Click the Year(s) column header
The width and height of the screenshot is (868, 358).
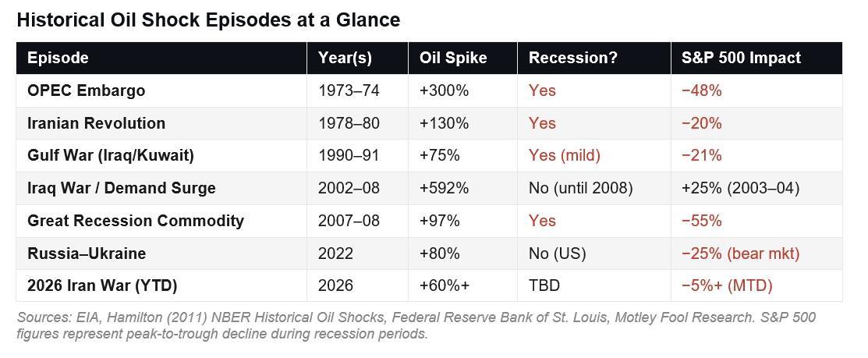345,58
